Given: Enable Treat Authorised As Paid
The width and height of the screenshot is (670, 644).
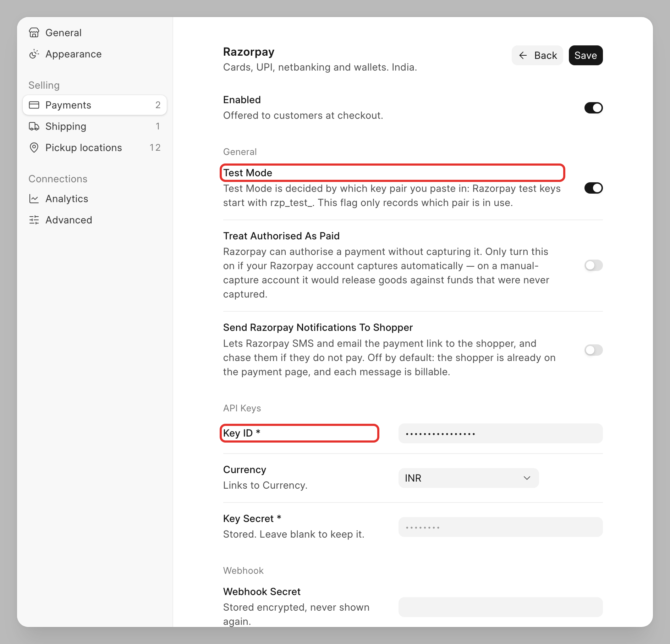Looking at the screenshot, I should 593,265.
